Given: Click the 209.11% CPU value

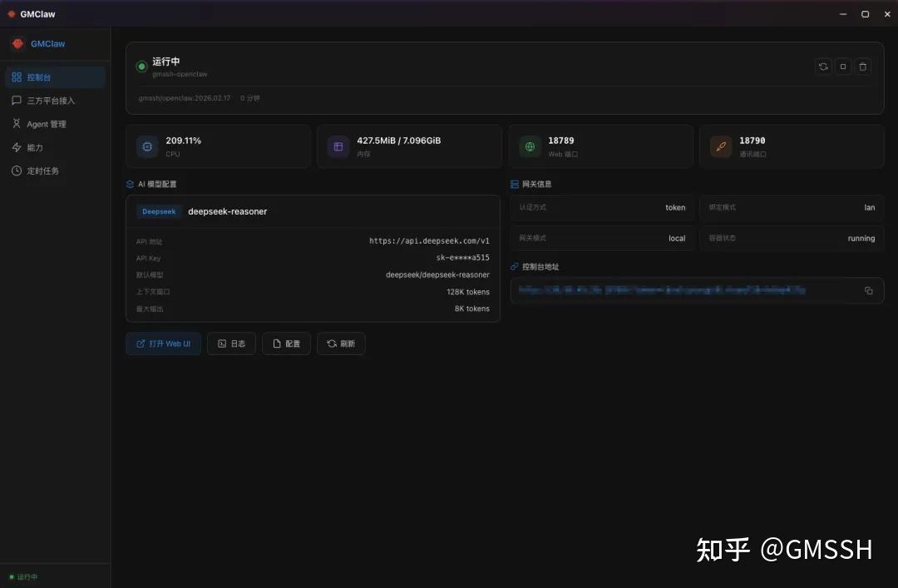Looking at the screenshot, I should coord(183,141).
